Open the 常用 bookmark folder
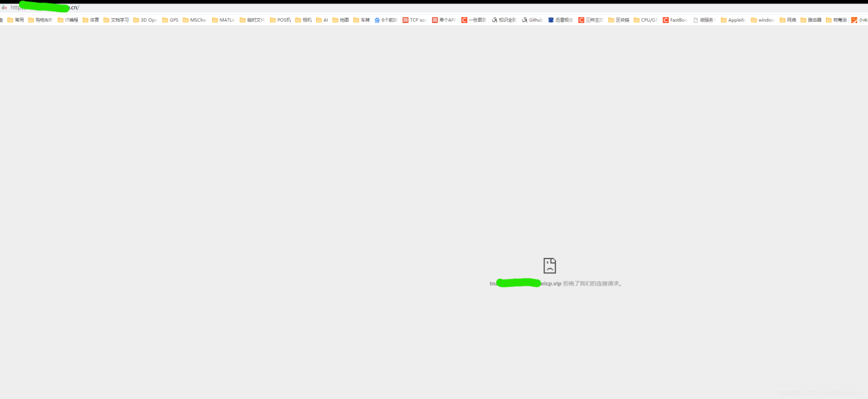868x399 pixels. coord(16,20)
